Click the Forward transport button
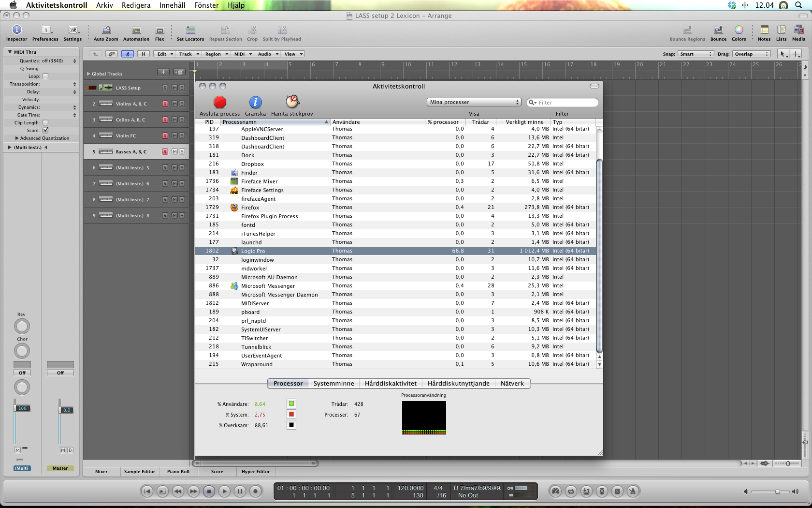The width and height of the screenshot is (812, 508). [193, 491]
